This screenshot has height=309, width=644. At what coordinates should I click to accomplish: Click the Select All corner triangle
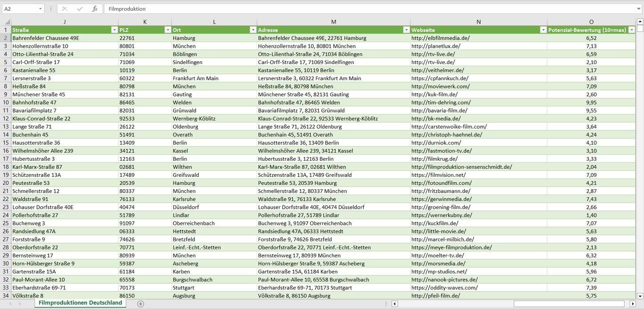pyautogui.click(x=6, y=22)
